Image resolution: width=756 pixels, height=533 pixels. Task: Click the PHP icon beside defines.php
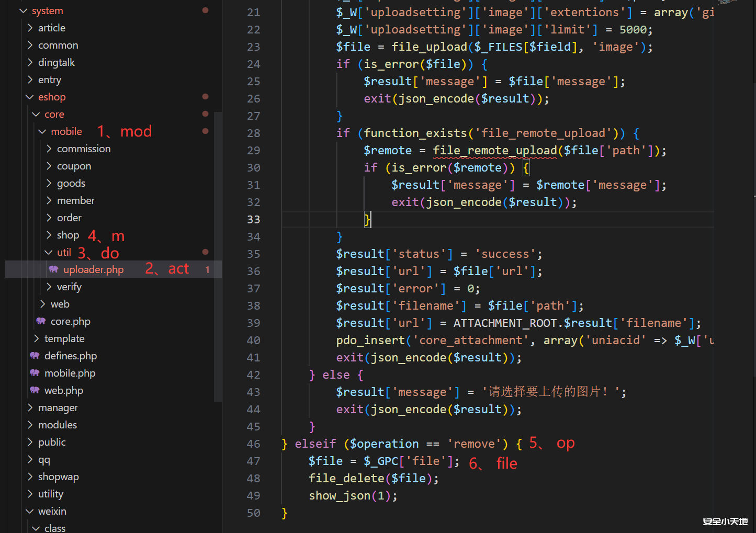tap(35, 356)
